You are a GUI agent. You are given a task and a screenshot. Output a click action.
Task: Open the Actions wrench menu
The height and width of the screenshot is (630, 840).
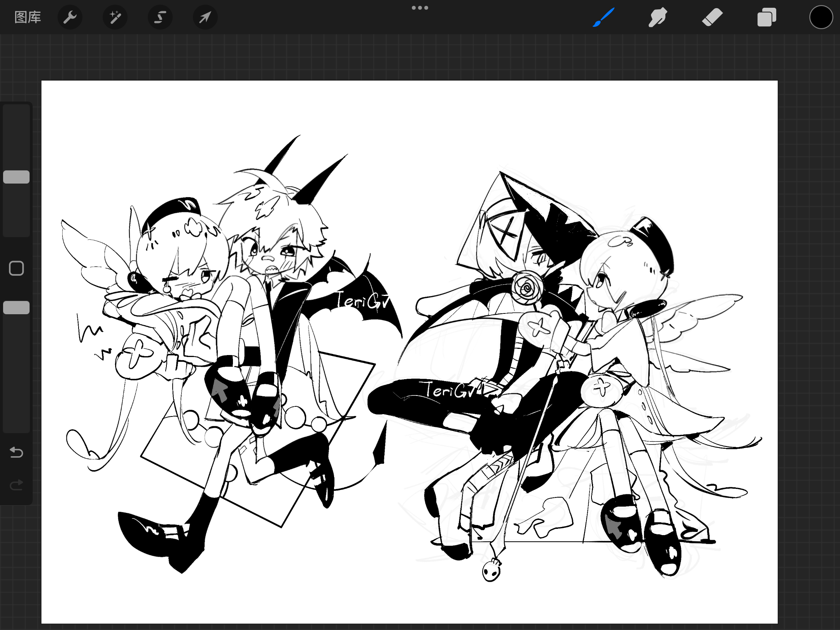pos(70,17)
